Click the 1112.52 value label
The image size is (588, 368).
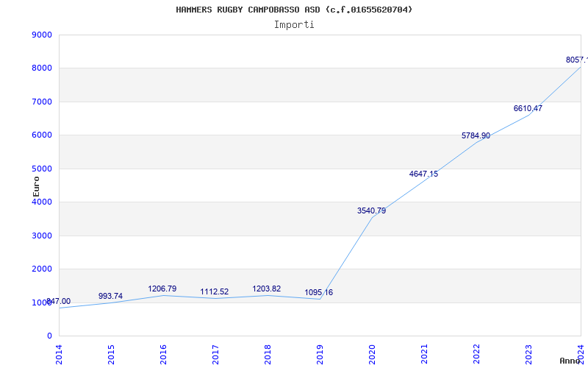(x=215, y=291)
